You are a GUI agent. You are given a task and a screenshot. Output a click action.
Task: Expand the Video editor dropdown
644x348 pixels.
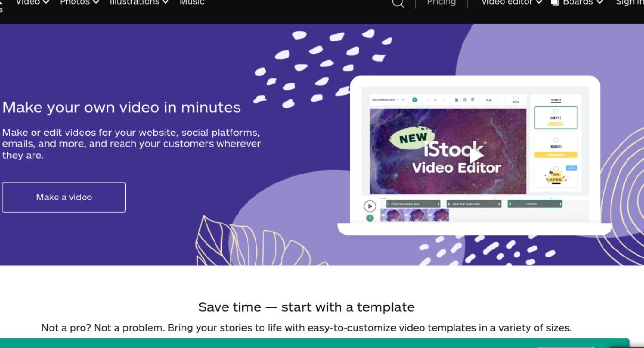[512, 2]
